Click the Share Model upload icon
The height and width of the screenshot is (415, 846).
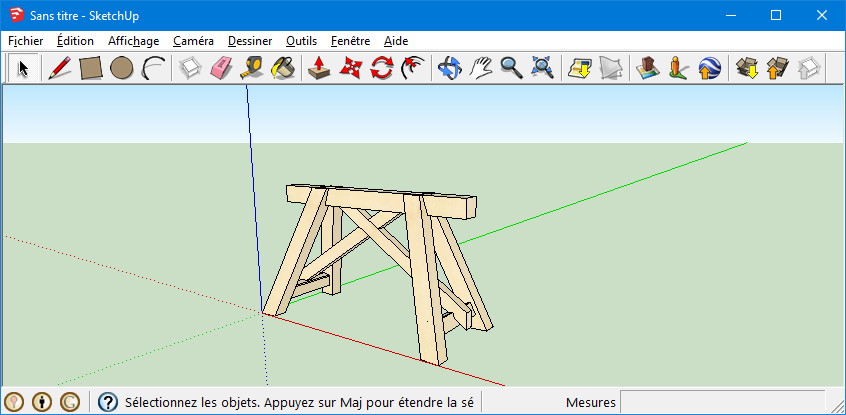777,68
